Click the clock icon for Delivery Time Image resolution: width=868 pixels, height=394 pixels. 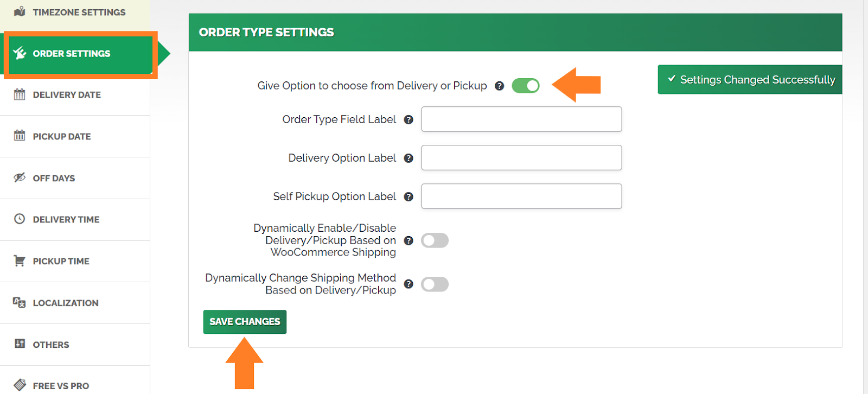20,219
